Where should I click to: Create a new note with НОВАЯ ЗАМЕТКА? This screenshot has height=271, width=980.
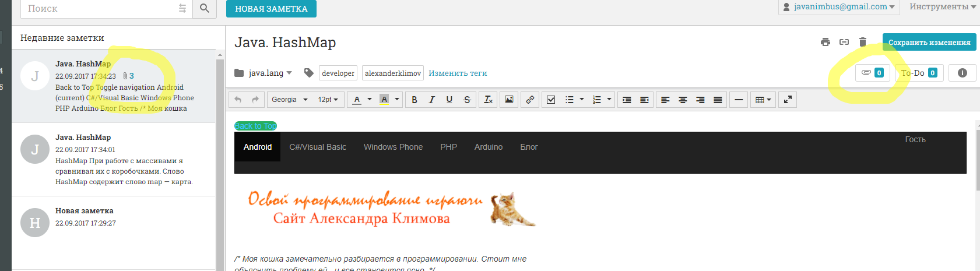[271, 9]
